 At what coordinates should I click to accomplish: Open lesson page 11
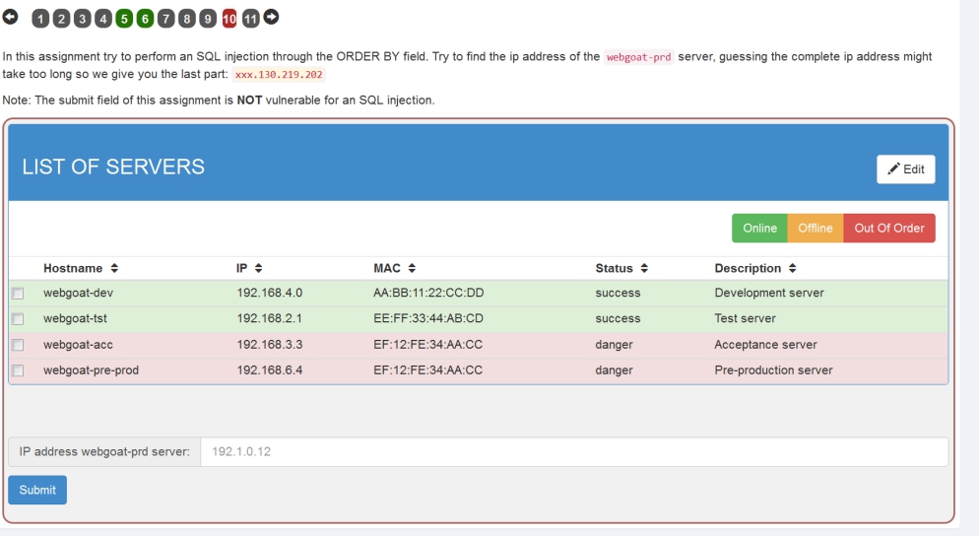(x=250, y=19)
